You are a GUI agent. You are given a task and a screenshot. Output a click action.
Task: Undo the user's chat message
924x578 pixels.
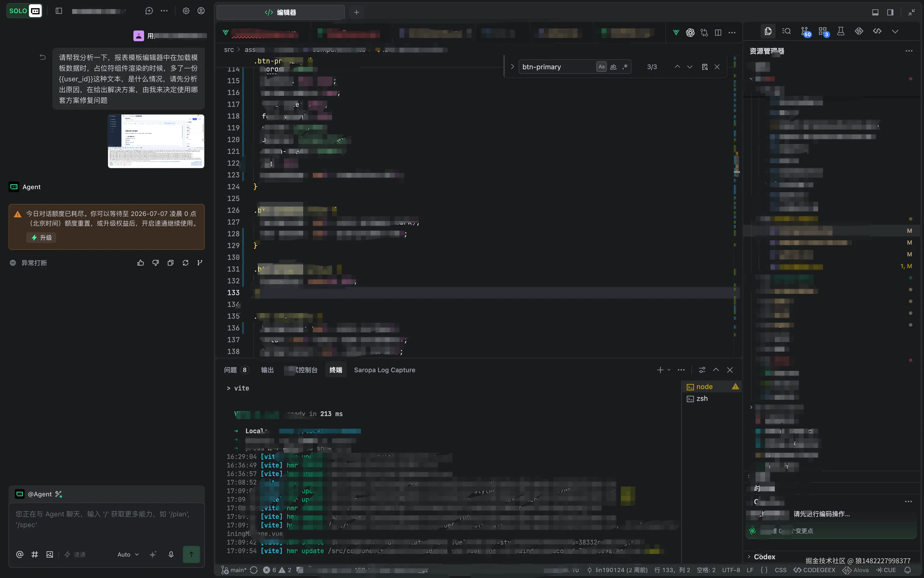[43, 57]
